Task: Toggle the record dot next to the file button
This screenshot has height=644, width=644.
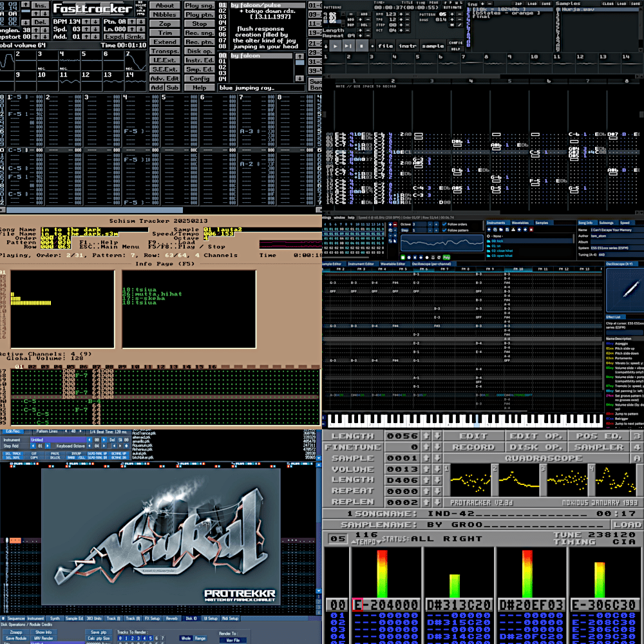Action: pyautogui.click(x=372, y=46)
